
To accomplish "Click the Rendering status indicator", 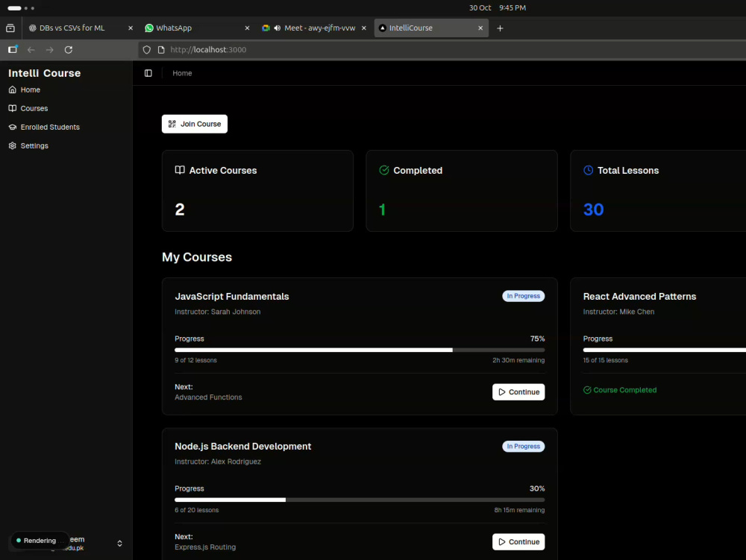I will (x=40, y=540).
